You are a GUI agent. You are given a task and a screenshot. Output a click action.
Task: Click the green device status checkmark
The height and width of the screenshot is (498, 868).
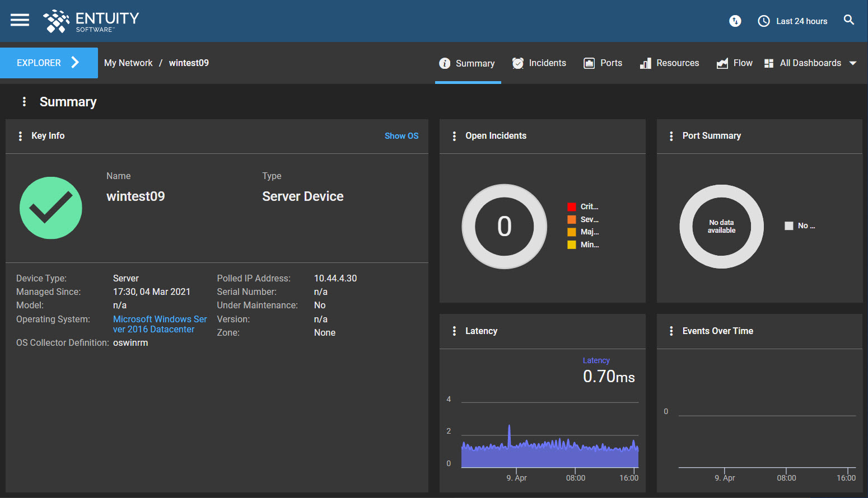pos(51,208)
